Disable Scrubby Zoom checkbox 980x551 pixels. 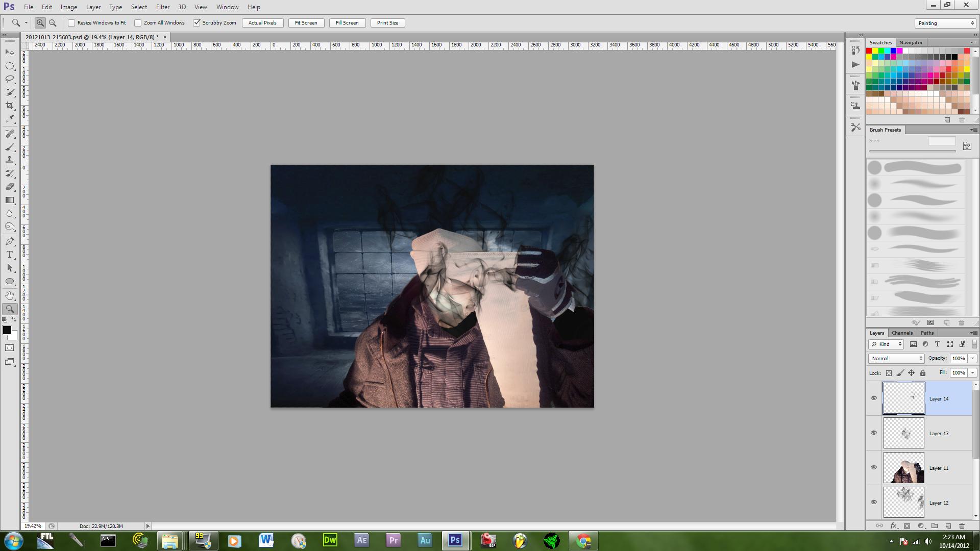click(x=197, y=23)
